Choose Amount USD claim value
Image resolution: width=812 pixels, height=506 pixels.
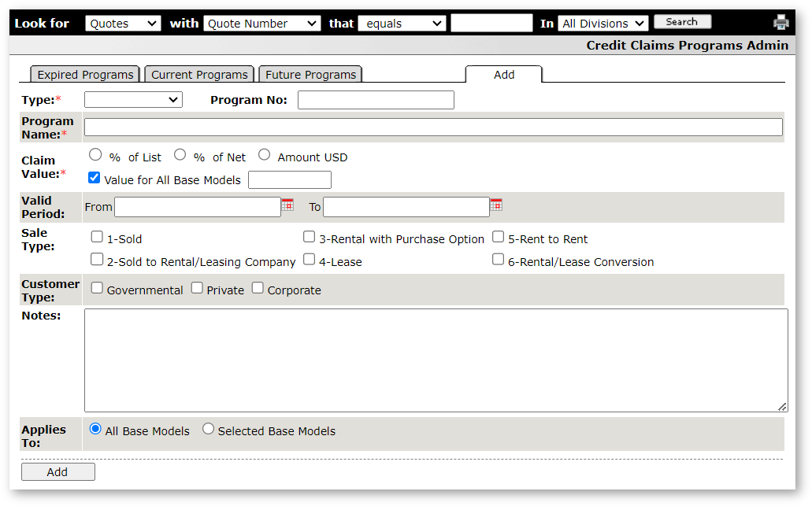pyautogui.click(x=265, y=155)
